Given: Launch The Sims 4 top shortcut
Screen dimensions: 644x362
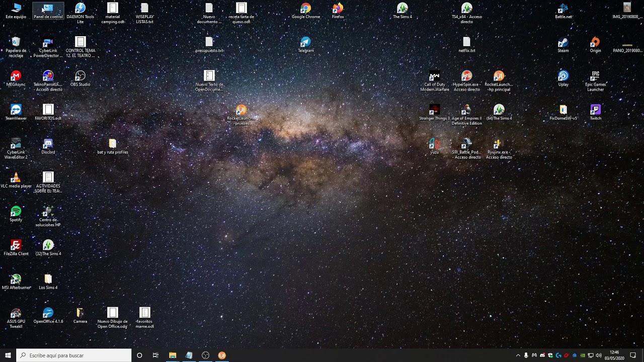Looking at the screenshot, I should click(x=403, y=11).
